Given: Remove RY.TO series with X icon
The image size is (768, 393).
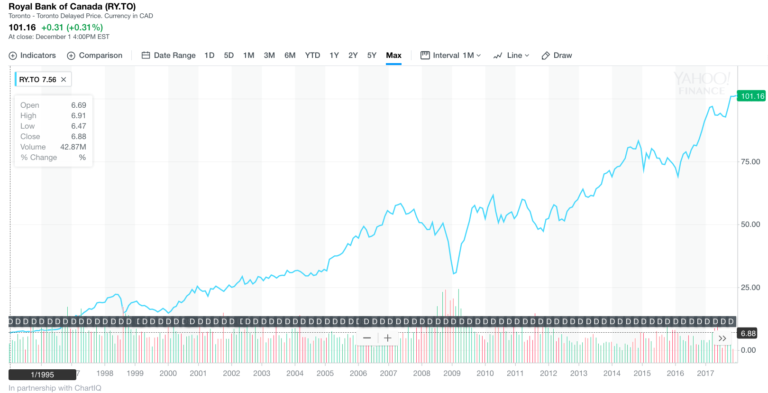Looking at the screenshot, I should pyautogui.click(x=64, y=79).
